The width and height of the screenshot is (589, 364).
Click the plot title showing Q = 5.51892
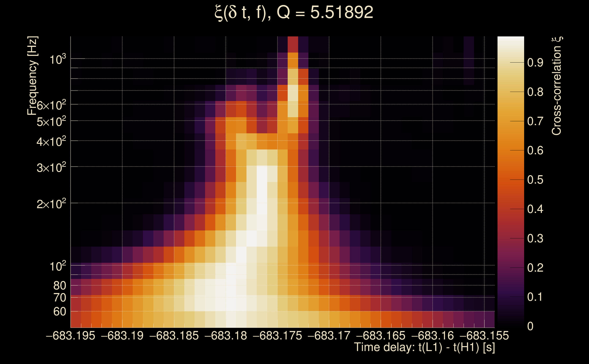[x=294, y=13]
